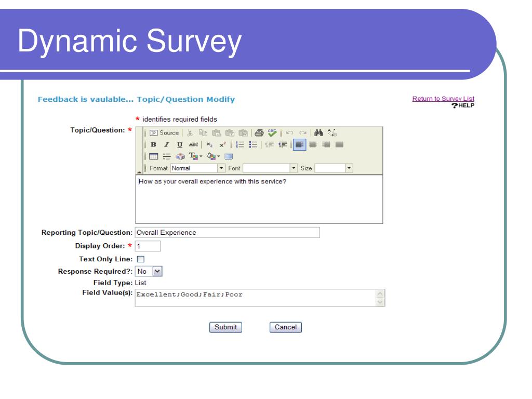Toggle Bold formatting

153,144
